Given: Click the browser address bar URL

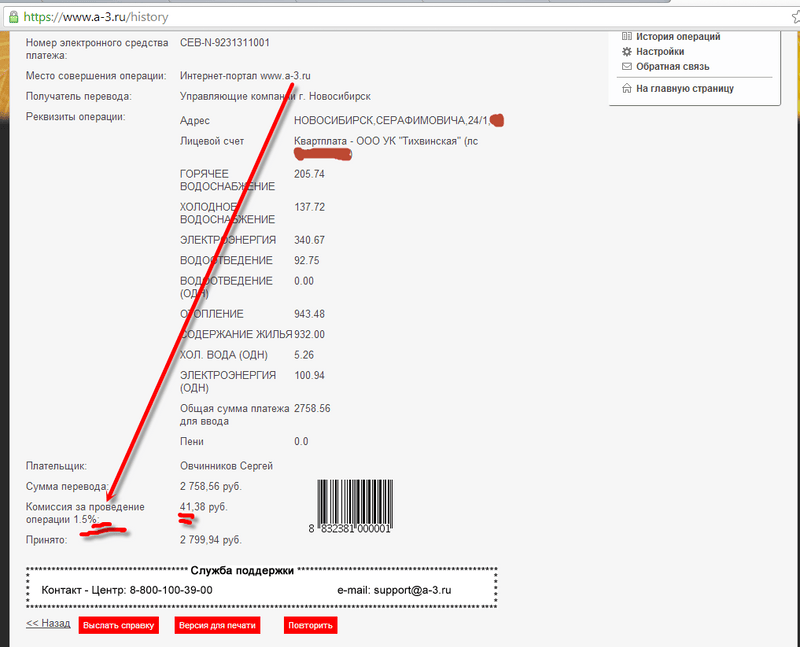Looking at the screenshot, I should 96,17.
